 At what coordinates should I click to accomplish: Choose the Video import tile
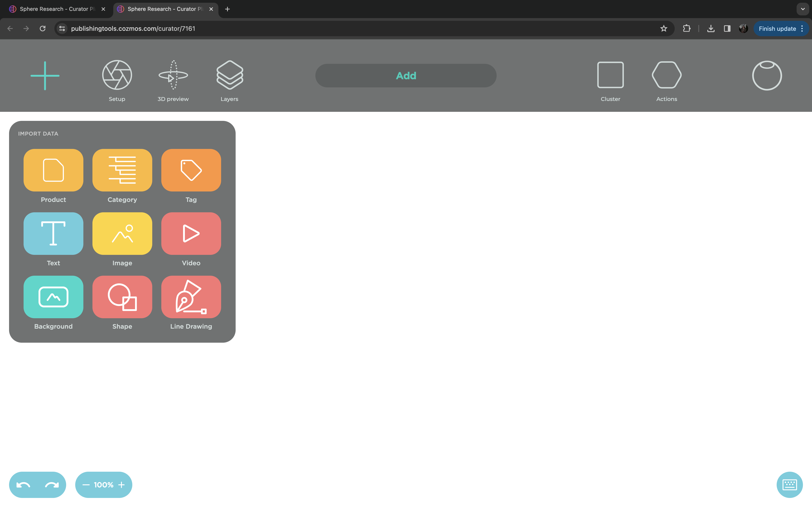pyautogui.click(x=191, y=233)
